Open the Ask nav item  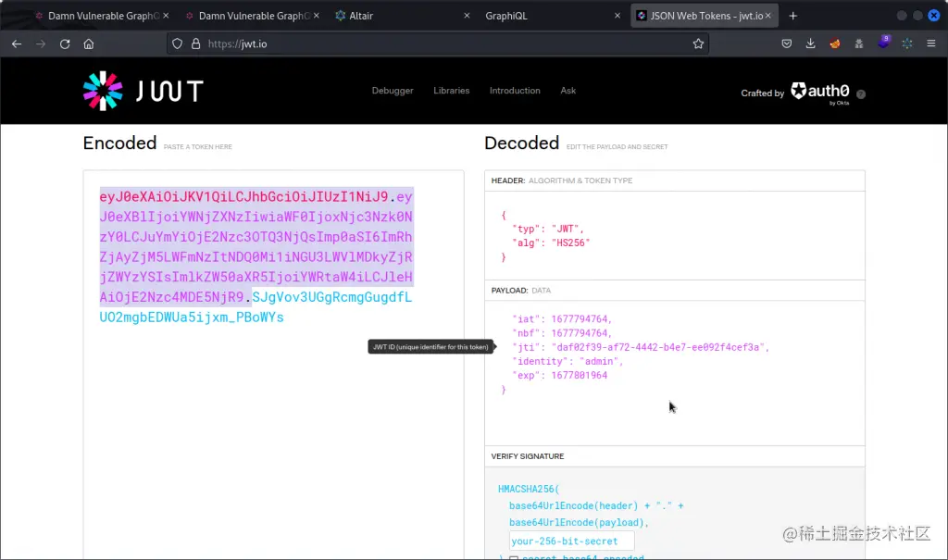(x=568, y=91)
